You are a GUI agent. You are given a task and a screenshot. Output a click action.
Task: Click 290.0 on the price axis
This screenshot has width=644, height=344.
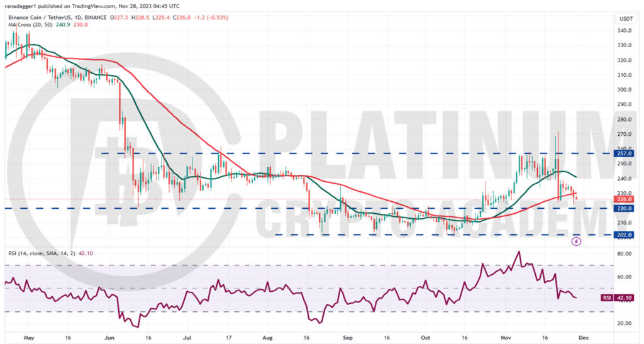tap(625, 104)
